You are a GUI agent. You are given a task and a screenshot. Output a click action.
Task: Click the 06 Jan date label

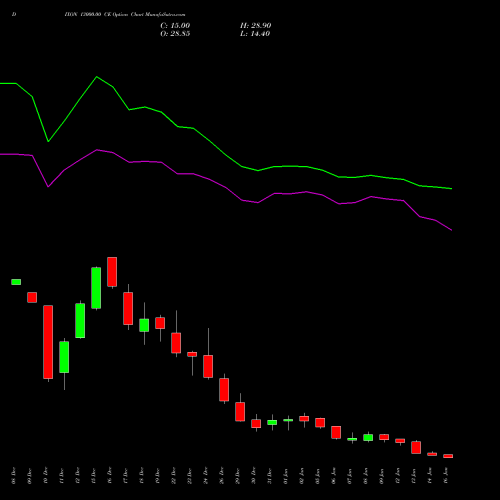tap(333, 476)
